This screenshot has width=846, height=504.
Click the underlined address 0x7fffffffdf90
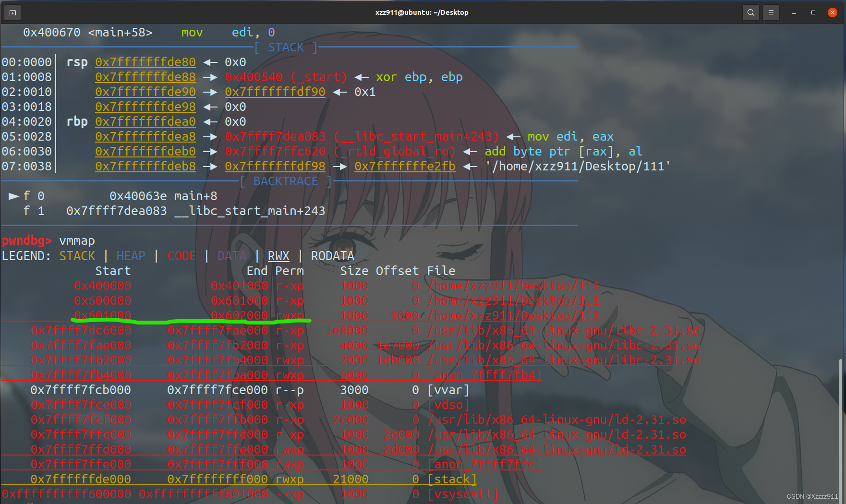pyautogui.click(x=275, y=92)
